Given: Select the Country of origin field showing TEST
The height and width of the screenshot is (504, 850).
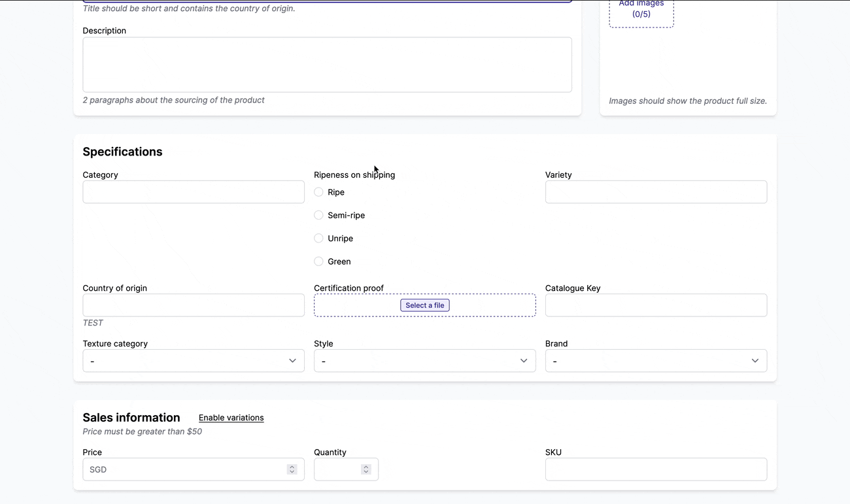Looking at the screenshot, I should pyautogui.click(x=193, y=305).
